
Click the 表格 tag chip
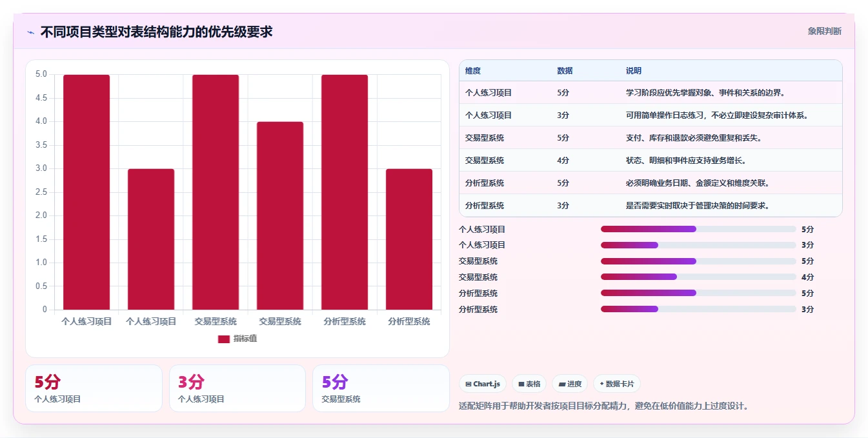[529, 384]
